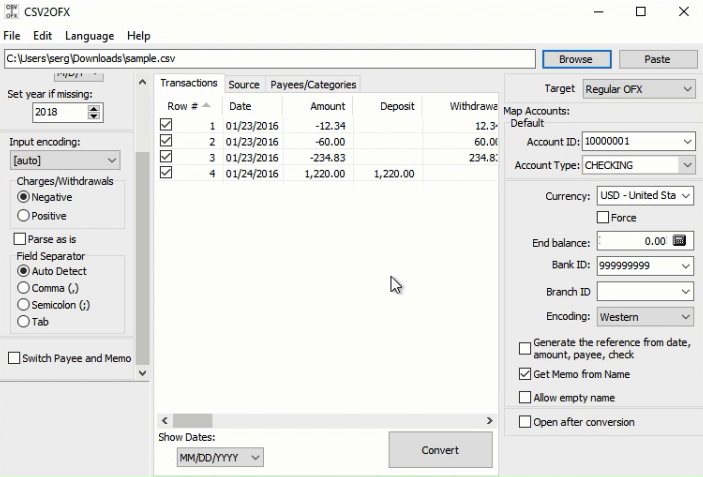Screen dimensions: 703x477
Task: Expand the Bank ID combo box
Action: [686, 265]
